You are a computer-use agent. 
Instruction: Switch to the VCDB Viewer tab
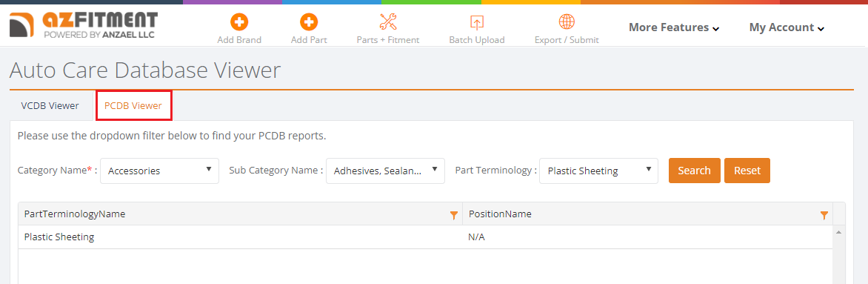click(50, 105)
